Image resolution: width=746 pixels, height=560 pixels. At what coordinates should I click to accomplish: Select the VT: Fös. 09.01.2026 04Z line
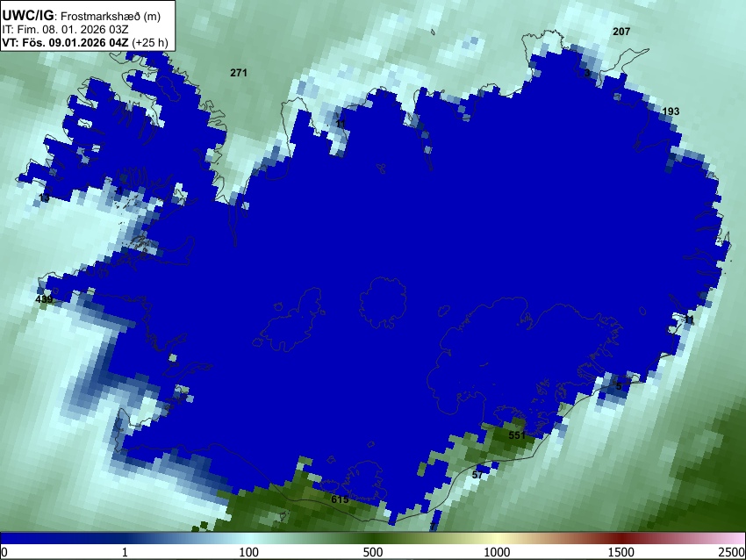pos(84,42)
